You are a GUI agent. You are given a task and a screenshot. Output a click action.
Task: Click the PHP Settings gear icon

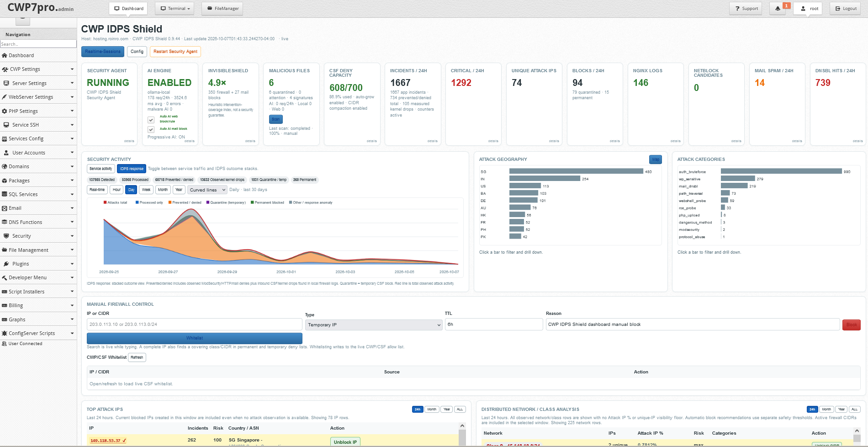coord(5,111)
